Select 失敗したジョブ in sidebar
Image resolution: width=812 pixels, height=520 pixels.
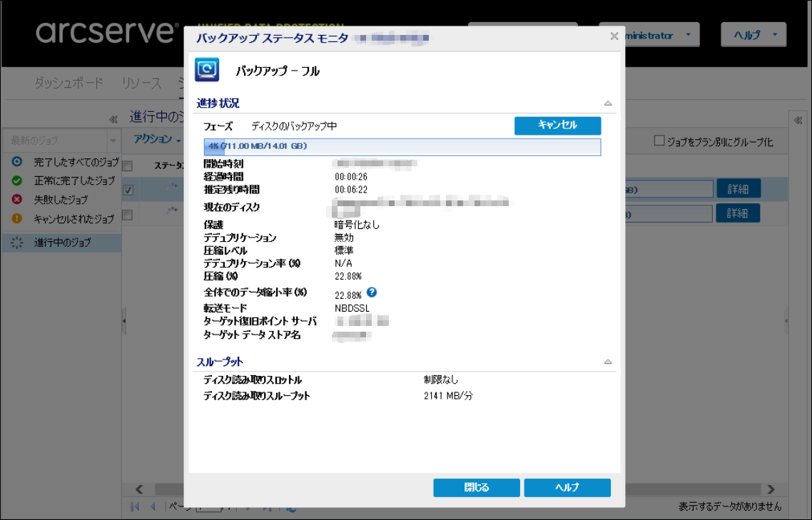coord(61,200)
